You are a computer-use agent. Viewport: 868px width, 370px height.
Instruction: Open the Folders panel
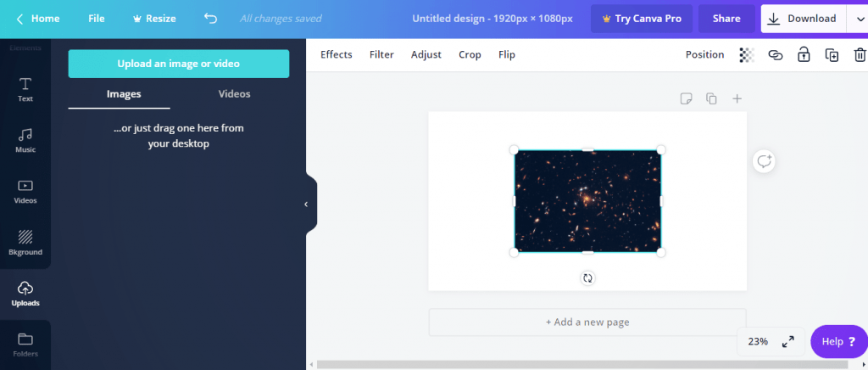click(25, 345)
